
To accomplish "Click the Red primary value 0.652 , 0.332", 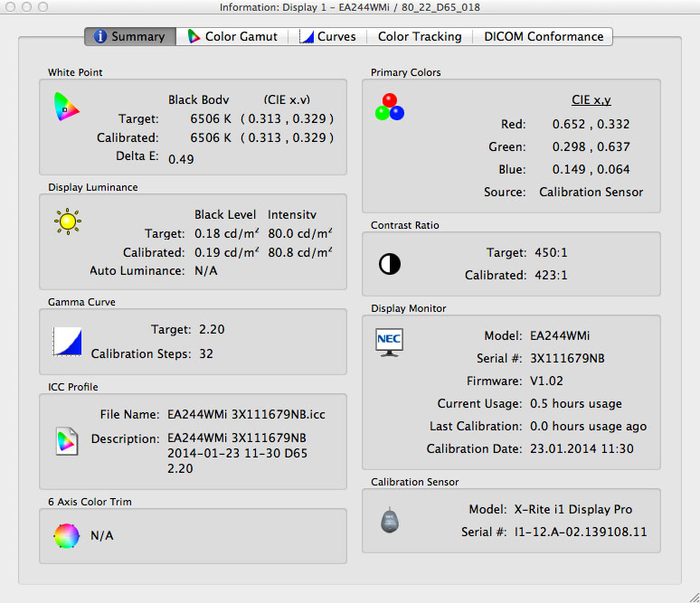I will coord(591,124).
